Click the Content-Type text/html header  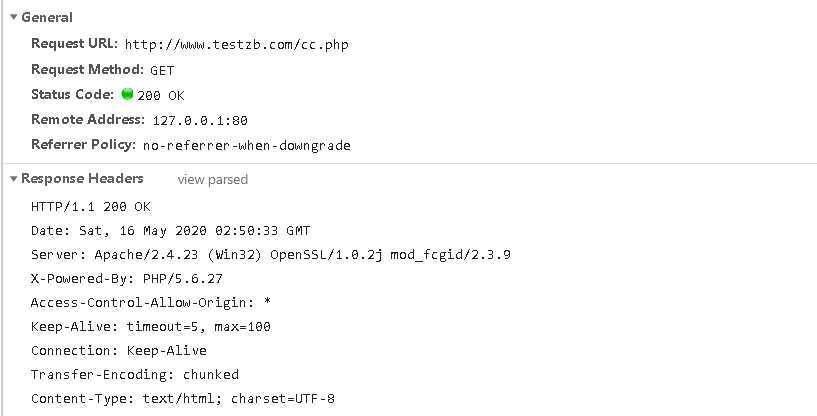pos(183,399)
